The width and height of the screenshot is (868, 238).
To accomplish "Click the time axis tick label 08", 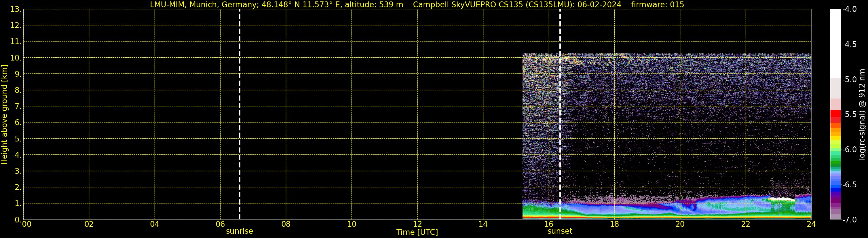I will [x=286, y=224].
